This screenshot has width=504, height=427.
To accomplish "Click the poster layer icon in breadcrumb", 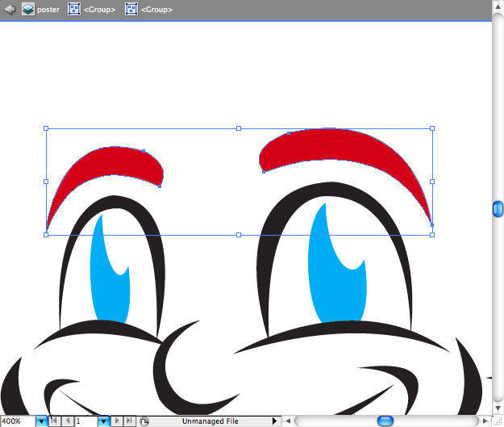I will [x=28, y=9].
